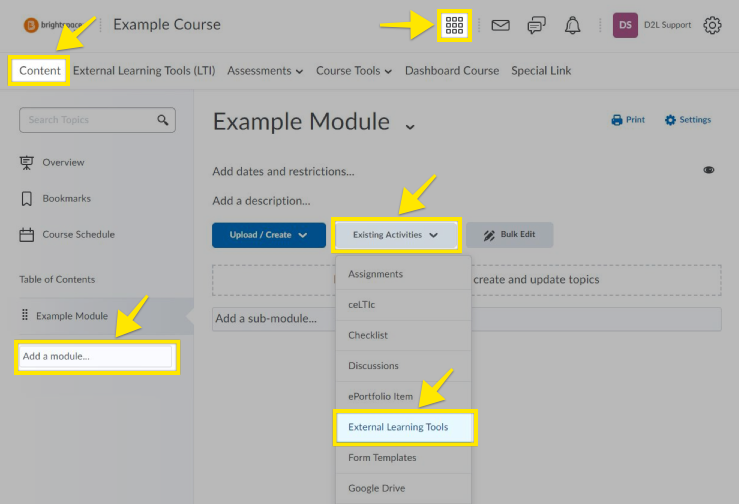Click the Bookmarks ribbon icon
The image size is (739, 504).
click(x=26, y=198)
